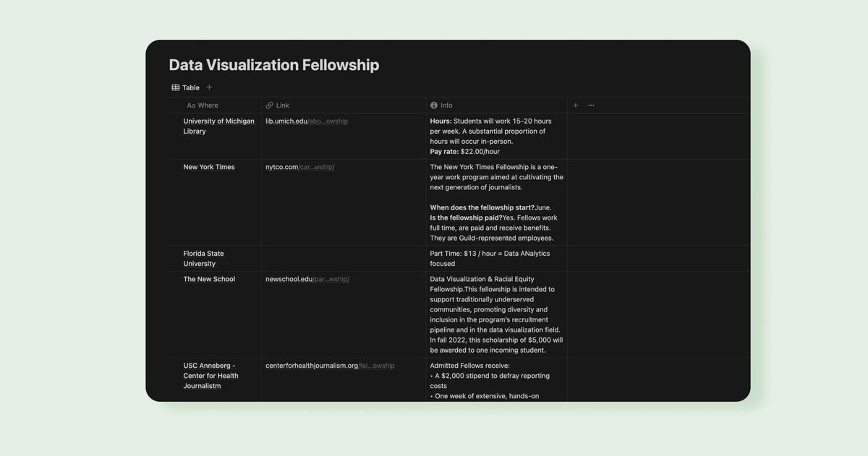Click the page title to edit it
868x456 pixels.
coord(273,64)
